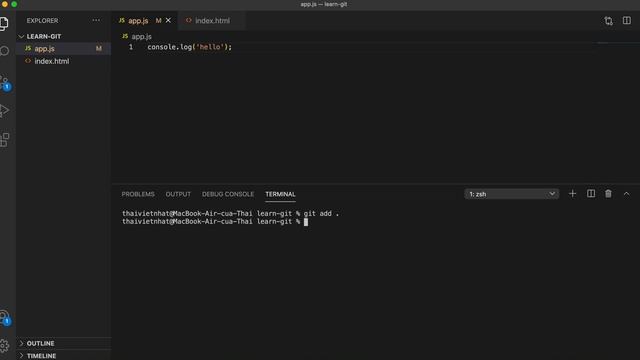
Task: Select index.html in the Explorer tree
Action: coord(63,61)
